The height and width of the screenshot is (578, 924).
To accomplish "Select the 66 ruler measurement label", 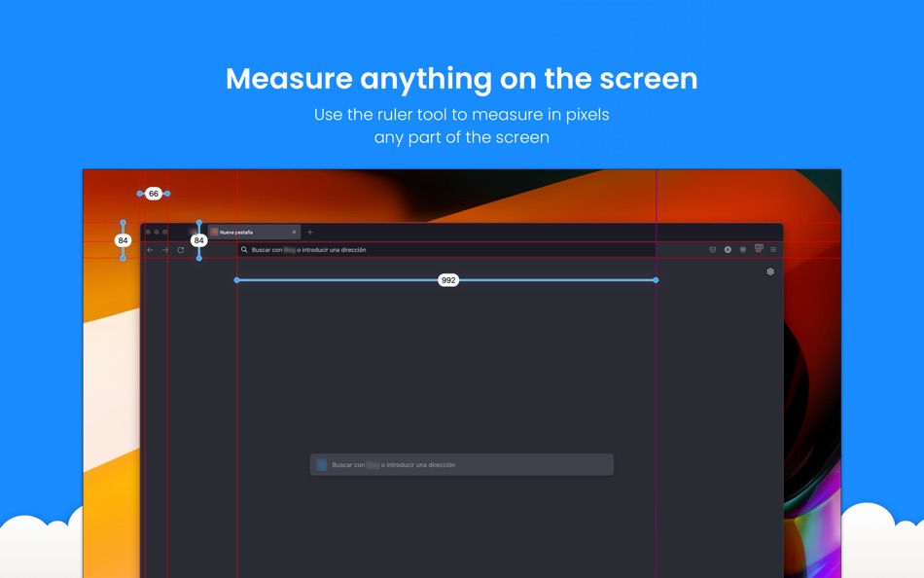I will [154, 194].
